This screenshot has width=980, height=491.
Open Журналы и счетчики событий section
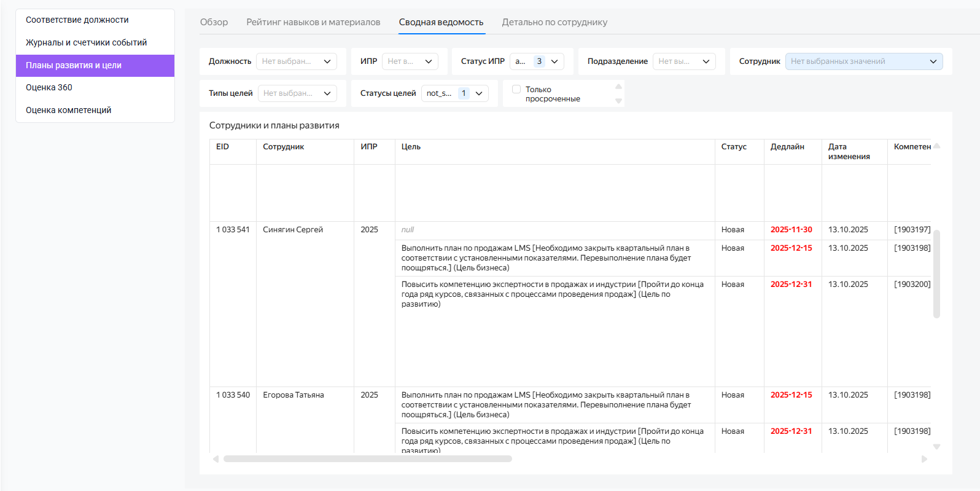click(86, 42)
